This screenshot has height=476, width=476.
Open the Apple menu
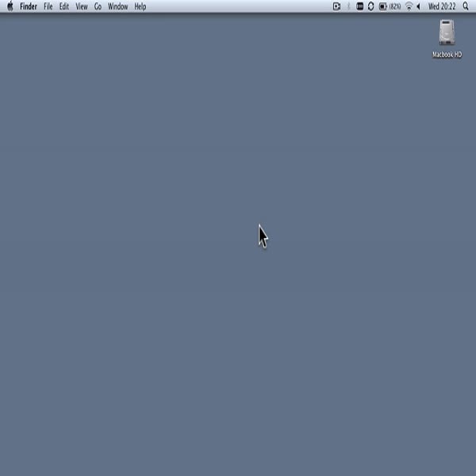[x=10, y=6]
